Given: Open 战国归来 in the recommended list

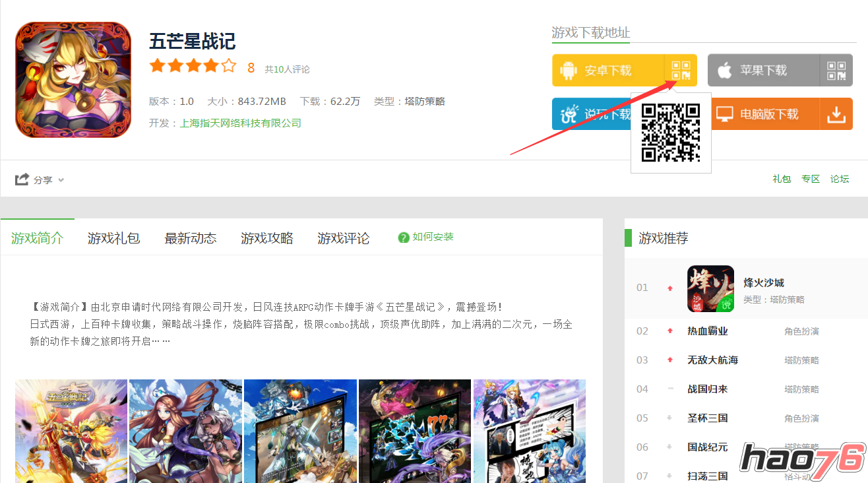Looking at the screenshot, I should (x=708, y=389).
